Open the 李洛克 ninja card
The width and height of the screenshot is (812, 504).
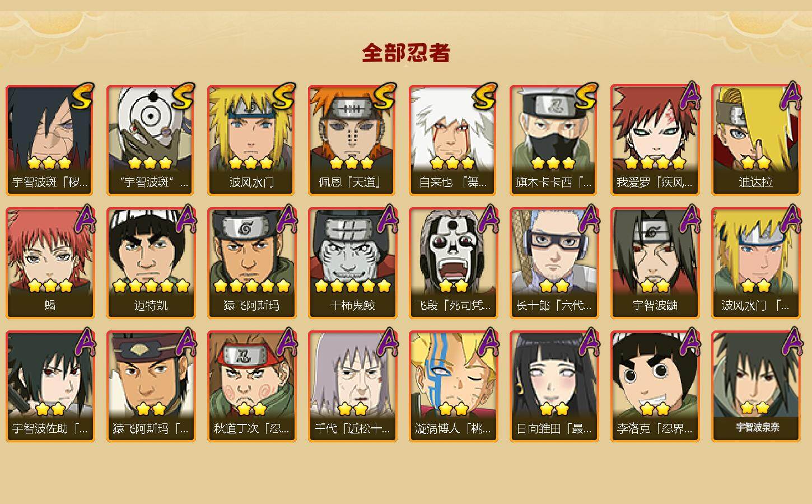click(655, 386)
